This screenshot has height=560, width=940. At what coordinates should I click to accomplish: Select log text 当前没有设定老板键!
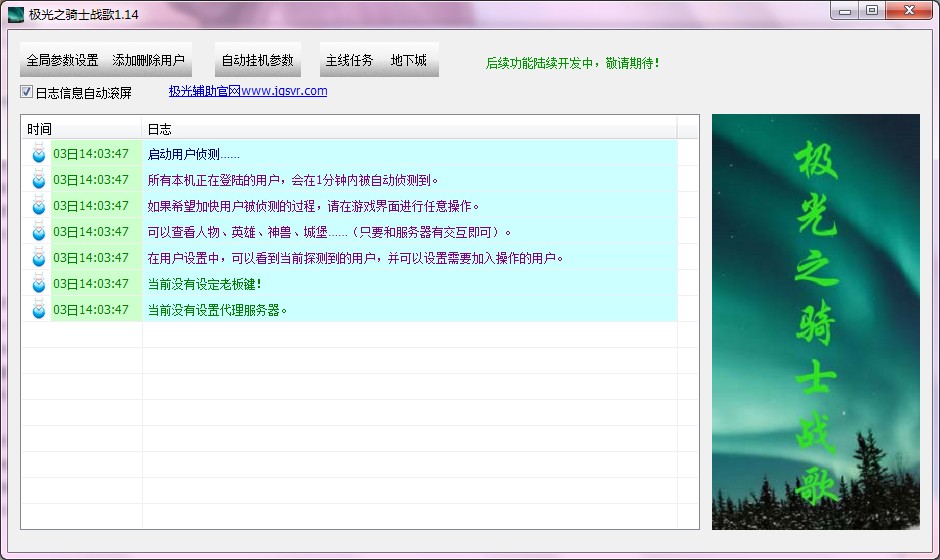(x=204, y=284)
